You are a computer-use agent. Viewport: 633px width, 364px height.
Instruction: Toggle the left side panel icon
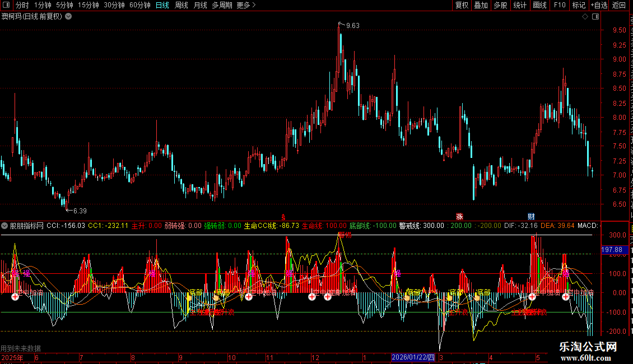click(6, 5)
